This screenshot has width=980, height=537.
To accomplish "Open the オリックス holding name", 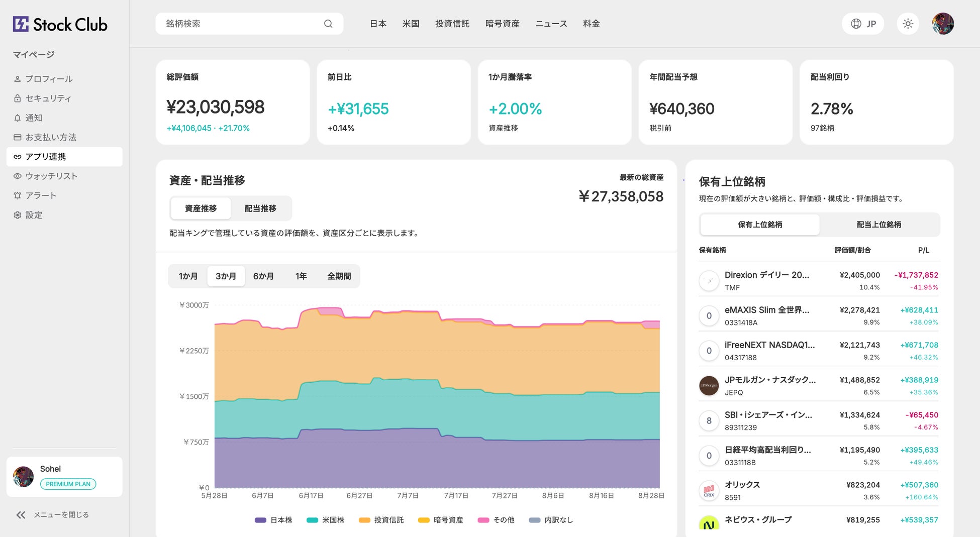I will (742, 485).
